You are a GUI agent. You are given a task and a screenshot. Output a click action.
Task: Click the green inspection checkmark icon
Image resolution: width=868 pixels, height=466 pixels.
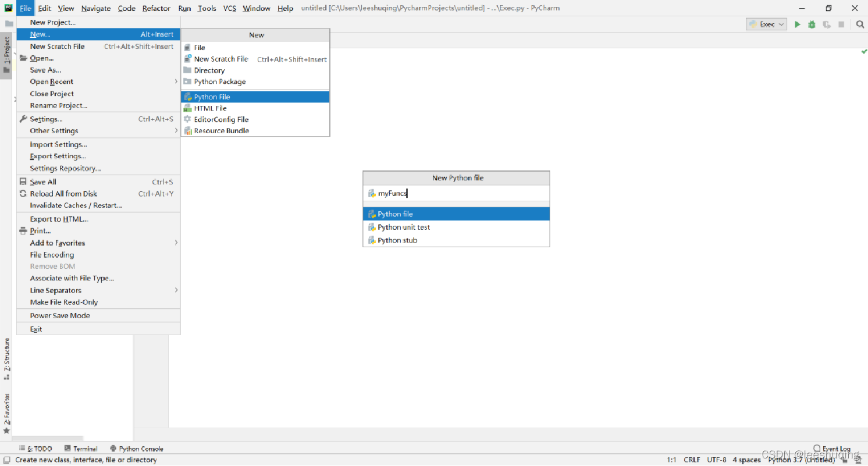pyautogui.click(x=864, y=52)
